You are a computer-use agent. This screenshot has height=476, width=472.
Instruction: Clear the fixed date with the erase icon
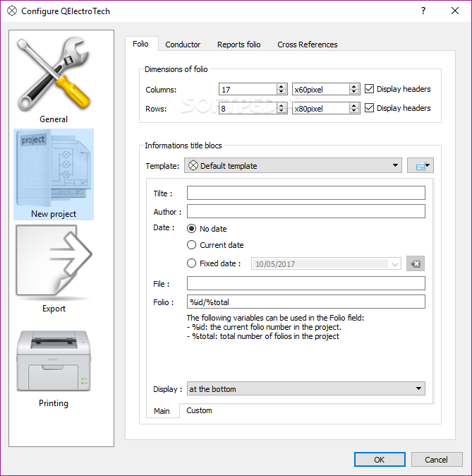416,263
